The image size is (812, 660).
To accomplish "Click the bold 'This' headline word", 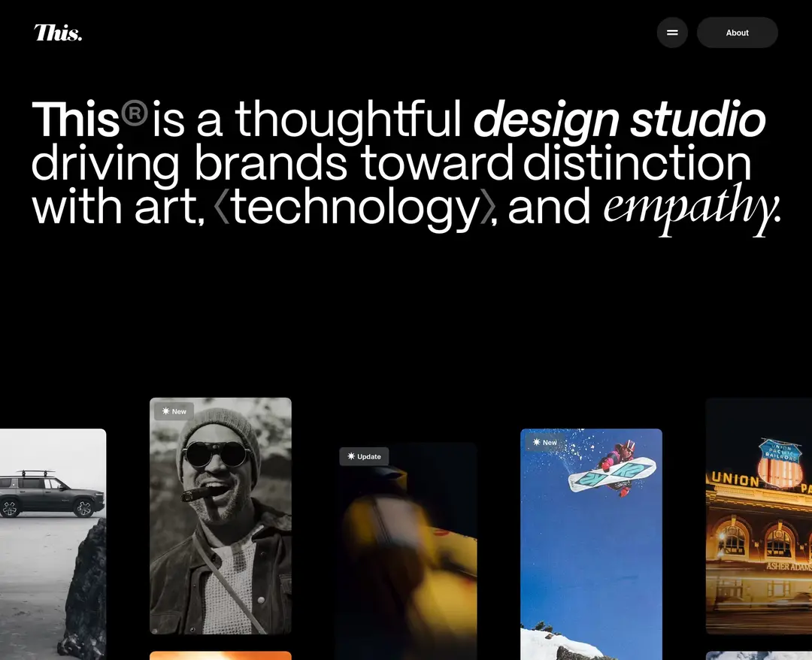I will [x=76, y=120].
